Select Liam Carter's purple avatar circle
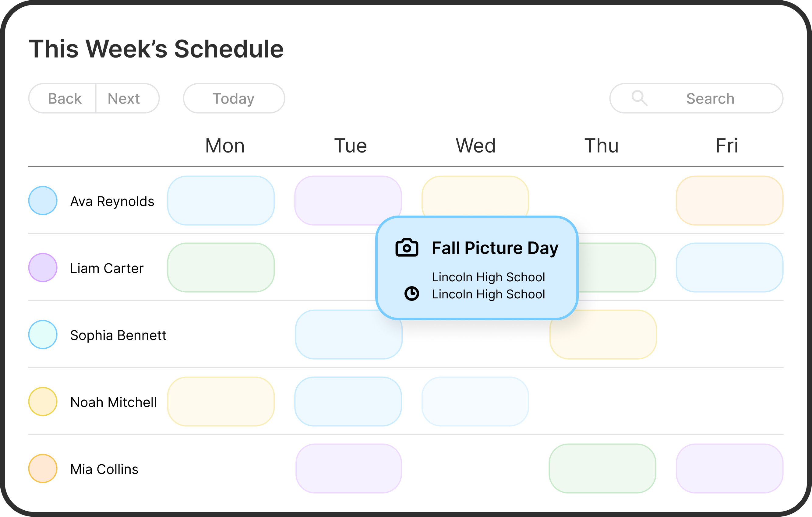This screenshot has width=812, height=517. pos(43,268)
